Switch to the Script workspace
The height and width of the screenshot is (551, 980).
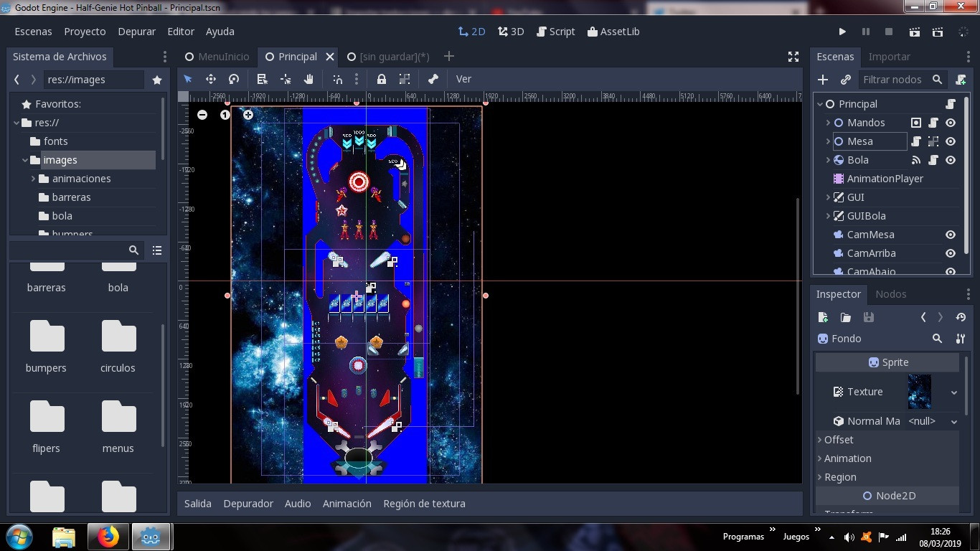coord(556,32)
